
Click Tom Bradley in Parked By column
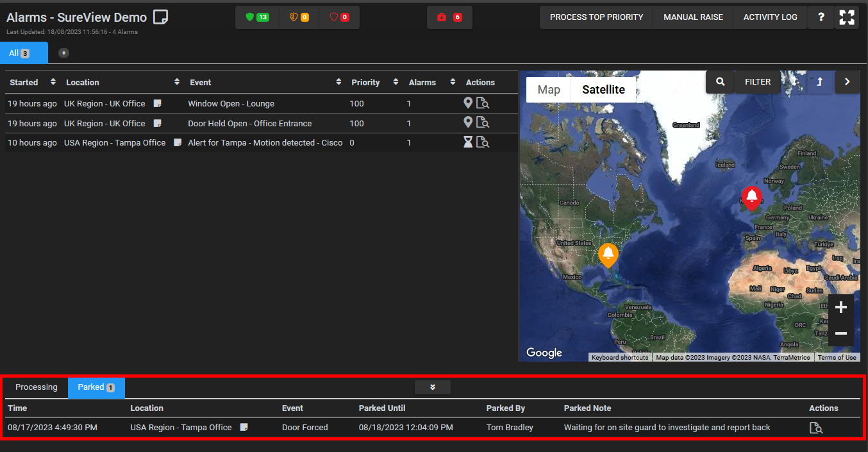[x=510, y=428]
